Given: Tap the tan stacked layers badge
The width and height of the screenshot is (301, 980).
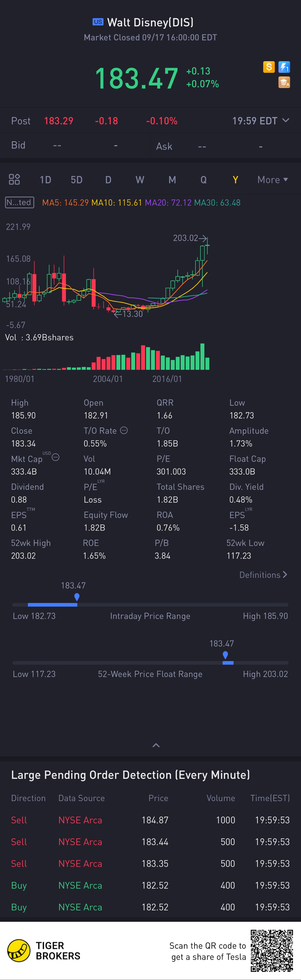Looking at the screenshot, I should click(x=284, y=82).
